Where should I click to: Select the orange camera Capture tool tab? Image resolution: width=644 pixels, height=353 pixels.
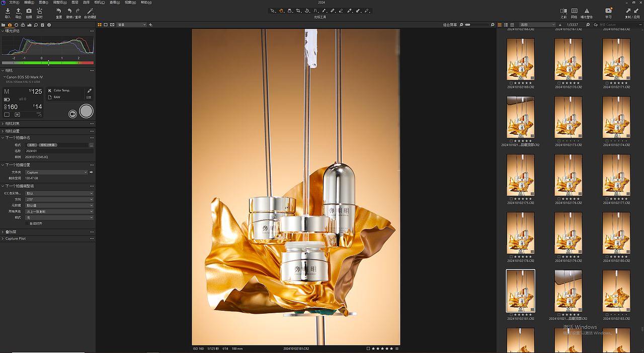(10, 25)
